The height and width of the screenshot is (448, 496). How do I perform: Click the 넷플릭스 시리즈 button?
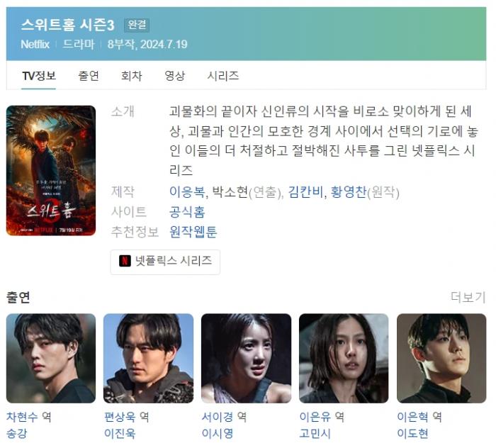[x=165, y=262]
